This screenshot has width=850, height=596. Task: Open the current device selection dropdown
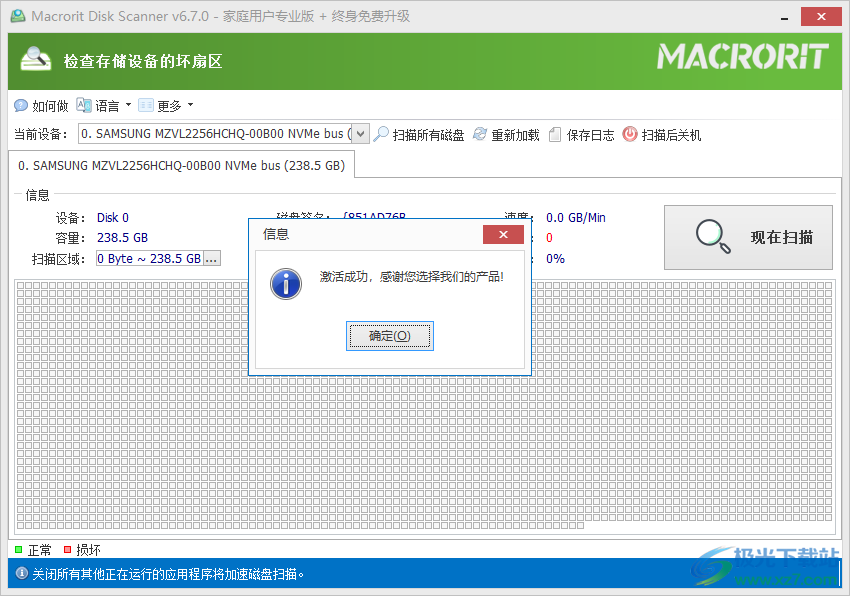click(x=358, y=133)
